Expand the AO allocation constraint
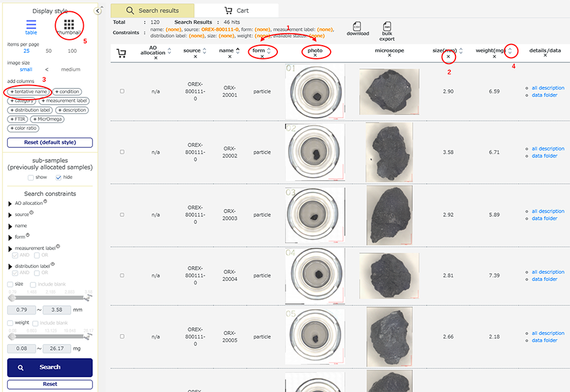 (x=10, y=204)
